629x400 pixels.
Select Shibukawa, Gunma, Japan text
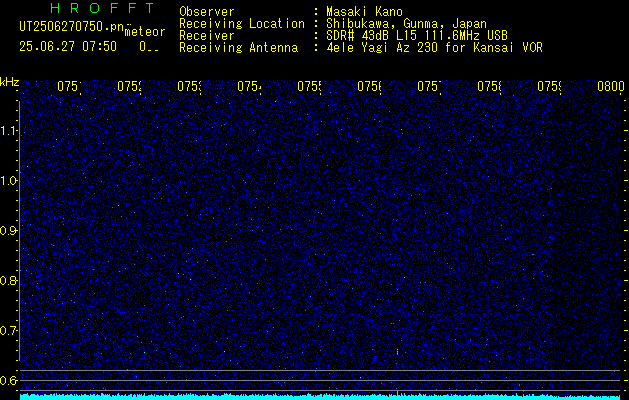point(406,24)
